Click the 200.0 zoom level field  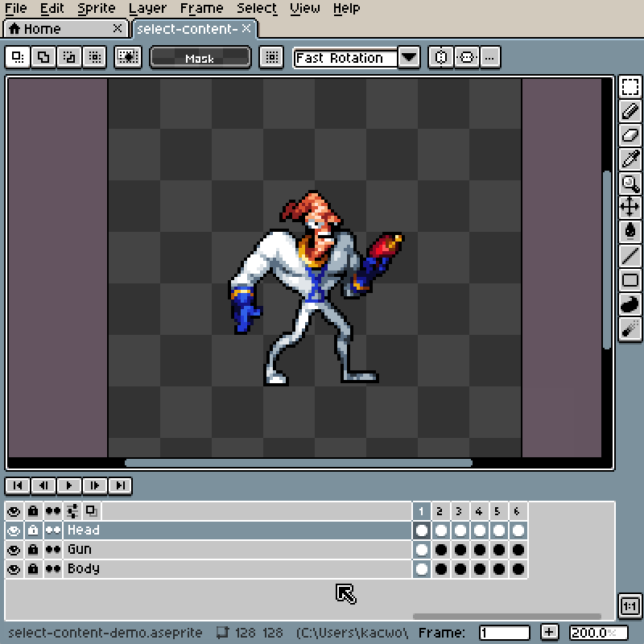pyautogui.click(x=598, y=633)
